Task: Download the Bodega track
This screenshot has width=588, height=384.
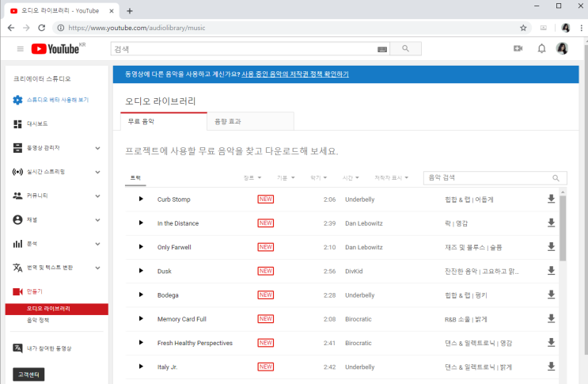Action: [x=551, y=295]
